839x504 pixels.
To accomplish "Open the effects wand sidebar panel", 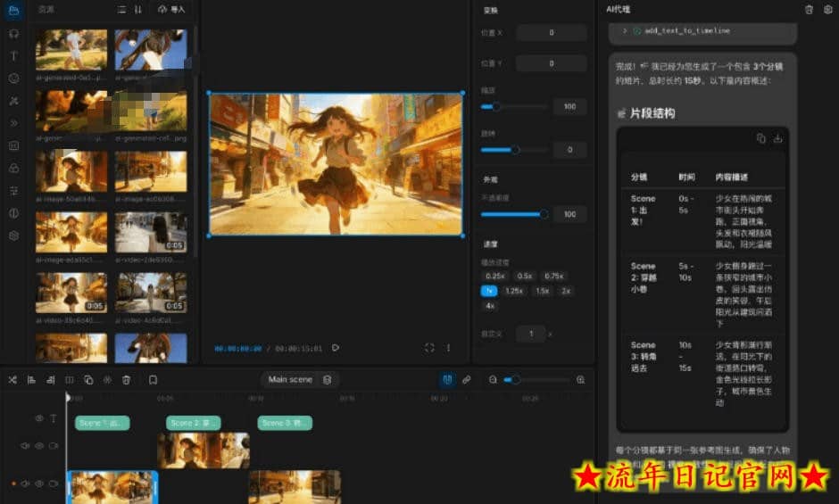I will coord(14,101).
